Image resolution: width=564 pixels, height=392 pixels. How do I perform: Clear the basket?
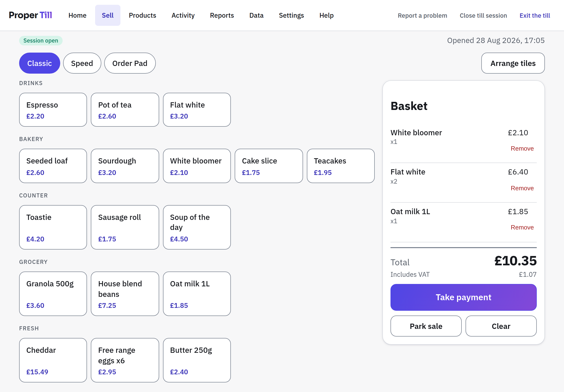[501, 326]
